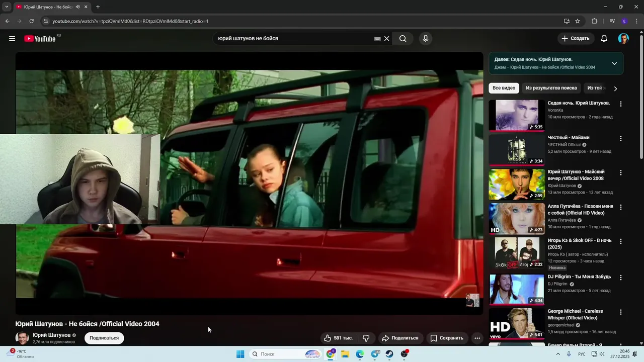The image size is (644, 362).
Task: Open more actions under the video
Action: pos(477,338)
